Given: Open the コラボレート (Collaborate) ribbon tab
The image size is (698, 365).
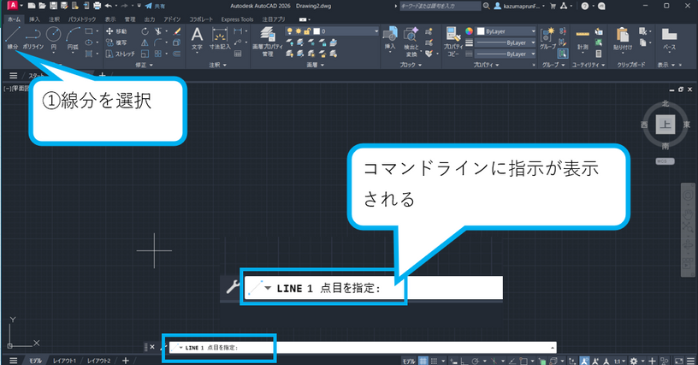Looking at the screenshot, I should click(201, 19).
